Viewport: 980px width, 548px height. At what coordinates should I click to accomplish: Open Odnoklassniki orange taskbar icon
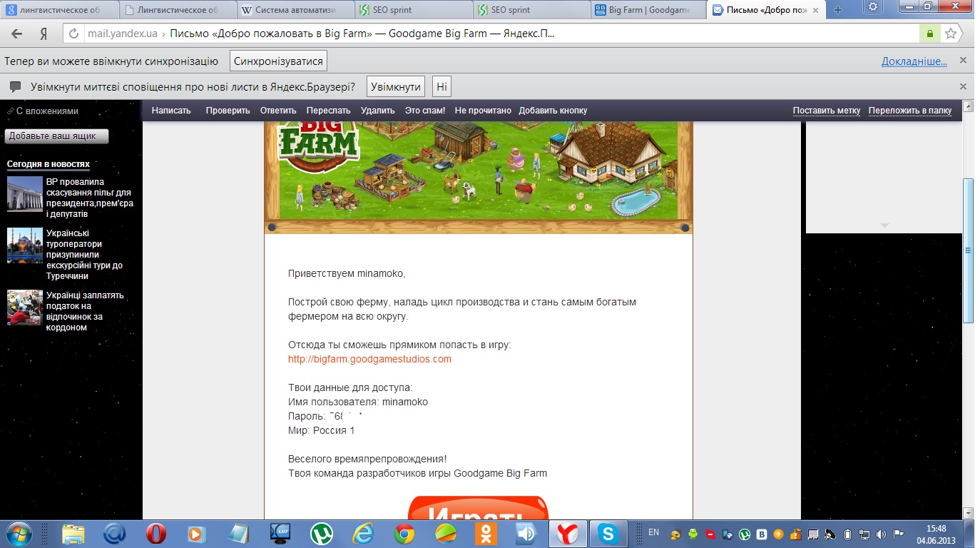(487, 534)
